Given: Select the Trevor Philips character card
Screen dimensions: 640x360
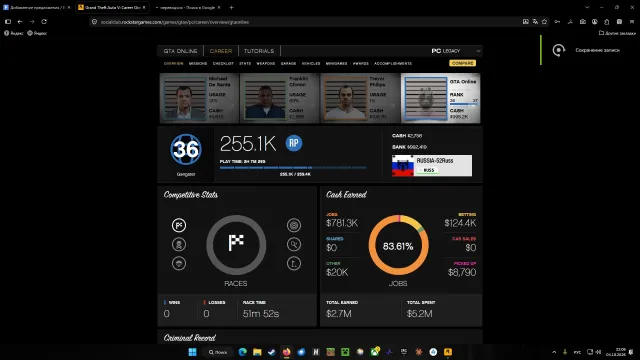Looking at the screenshot, I should (x=360, y=98).
